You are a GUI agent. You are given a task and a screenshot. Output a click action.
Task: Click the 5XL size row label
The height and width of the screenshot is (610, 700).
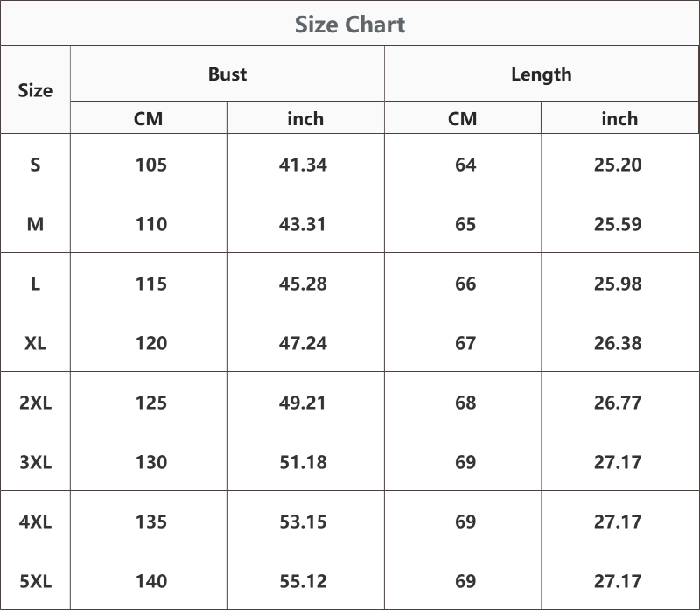[35, 581]
